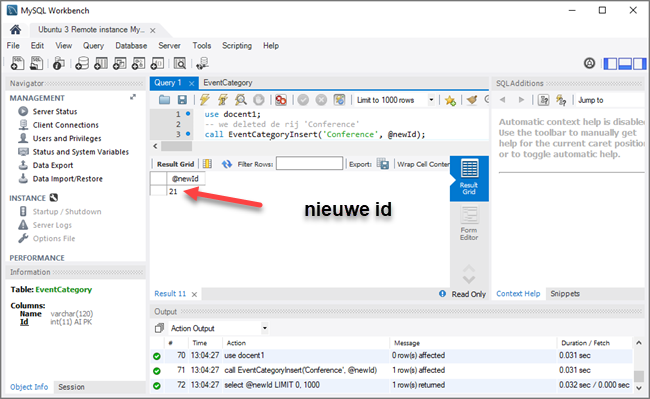Click the Filter Rows input field
This screenshot has width=650, height=399.
(x=309, y=164)
